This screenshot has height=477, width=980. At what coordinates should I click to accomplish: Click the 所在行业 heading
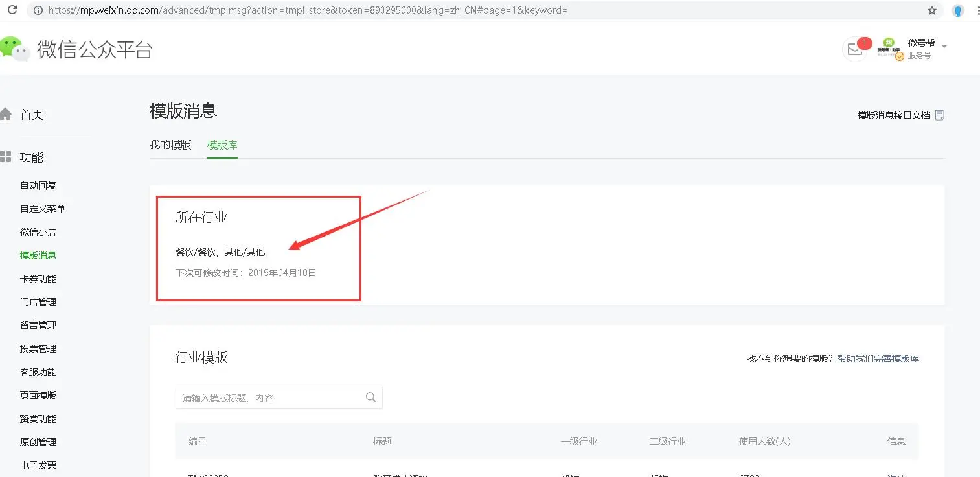[x=201, y=217]
